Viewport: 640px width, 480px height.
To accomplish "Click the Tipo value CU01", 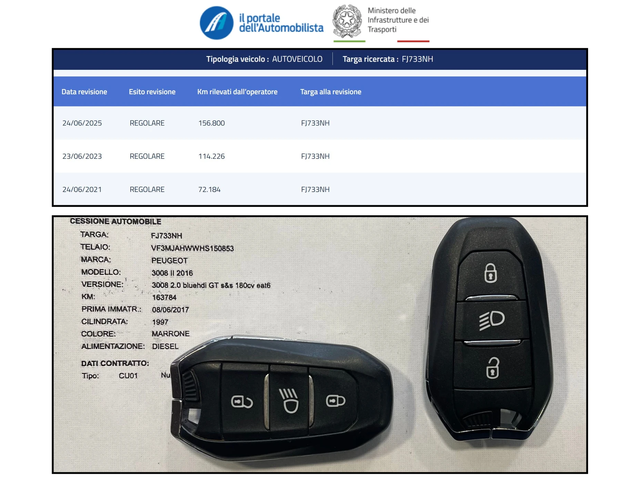I will click(x=128, y=376).
